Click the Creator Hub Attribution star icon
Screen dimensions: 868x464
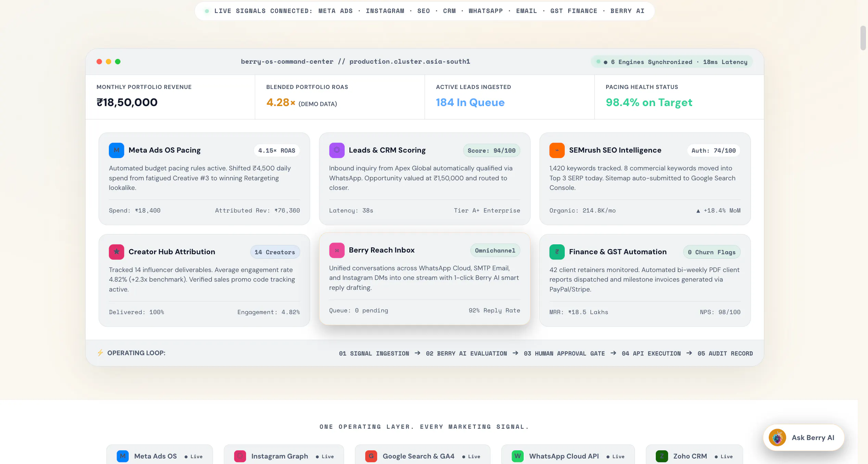click(x=116, y=252)
